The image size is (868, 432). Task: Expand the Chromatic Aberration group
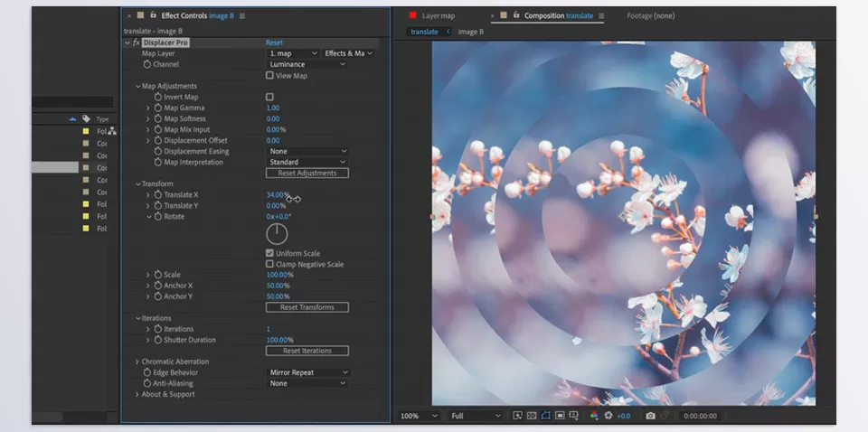(137, 362)
